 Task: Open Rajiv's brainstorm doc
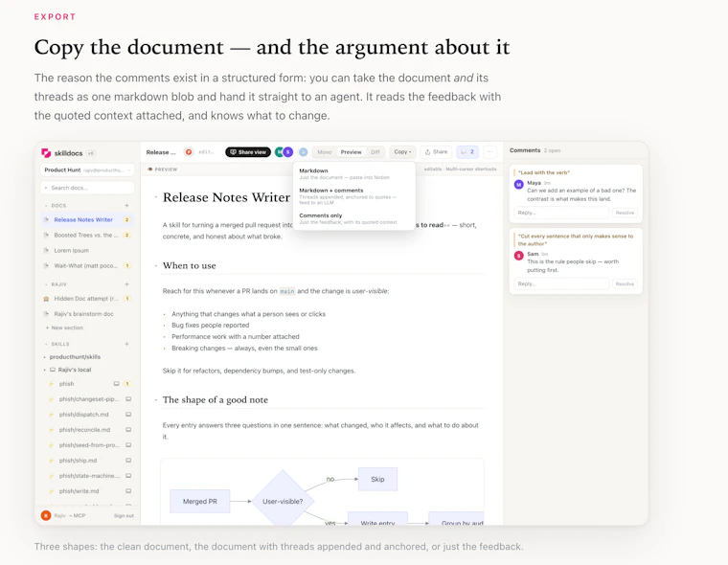[87, 314]
